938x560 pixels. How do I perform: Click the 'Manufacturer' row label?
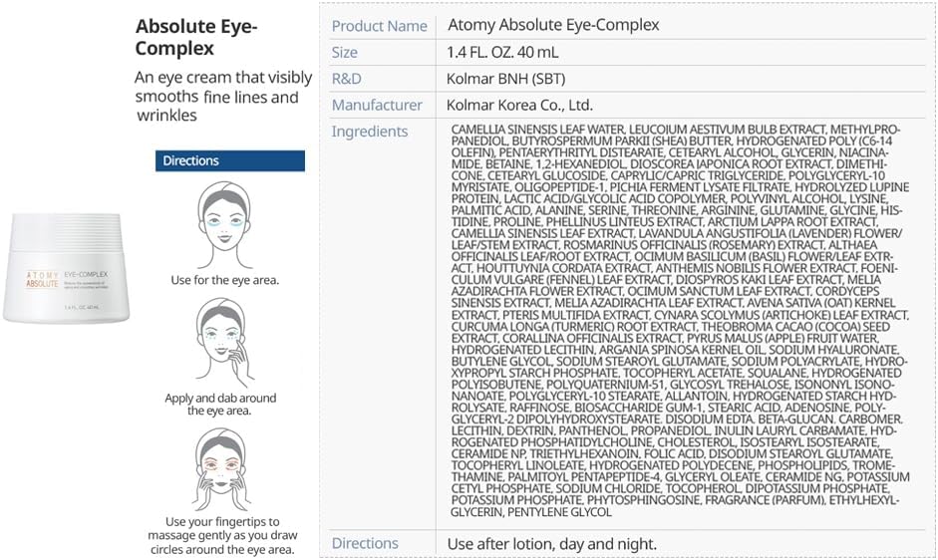[377, 106]
